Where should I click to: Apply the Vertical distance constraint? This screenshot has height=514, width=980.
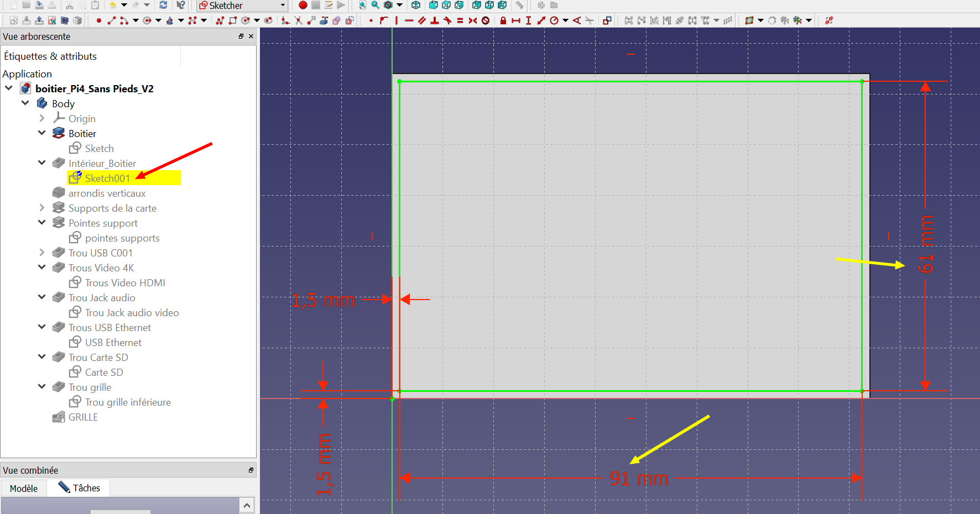[529, 20]
